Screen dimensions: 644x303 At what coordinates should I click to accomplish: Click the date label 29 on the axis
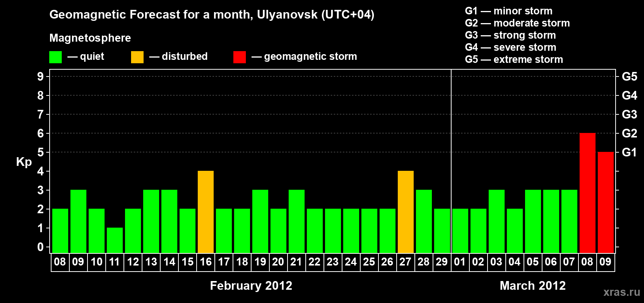(442, 262)
